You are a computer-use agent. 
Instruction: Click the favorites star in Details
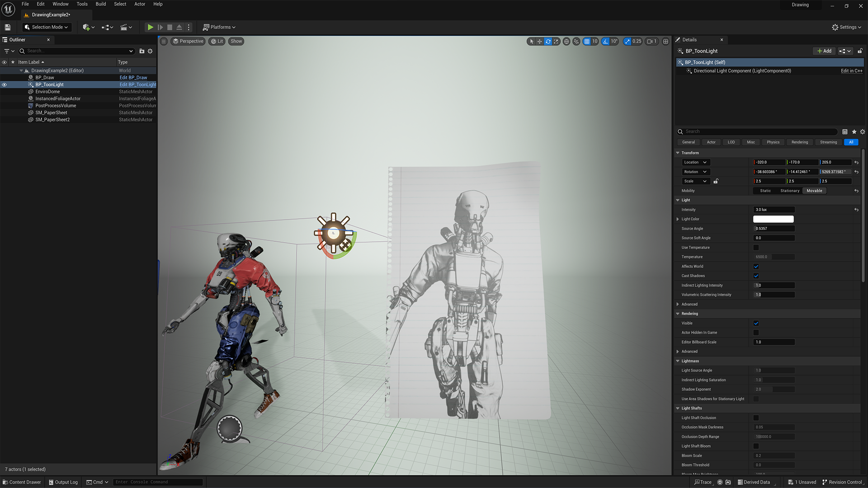(854, 131)
